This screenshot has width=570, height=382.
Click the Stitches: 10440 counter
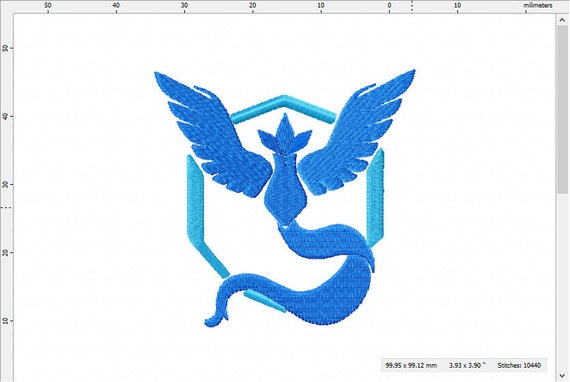(519, 365)
